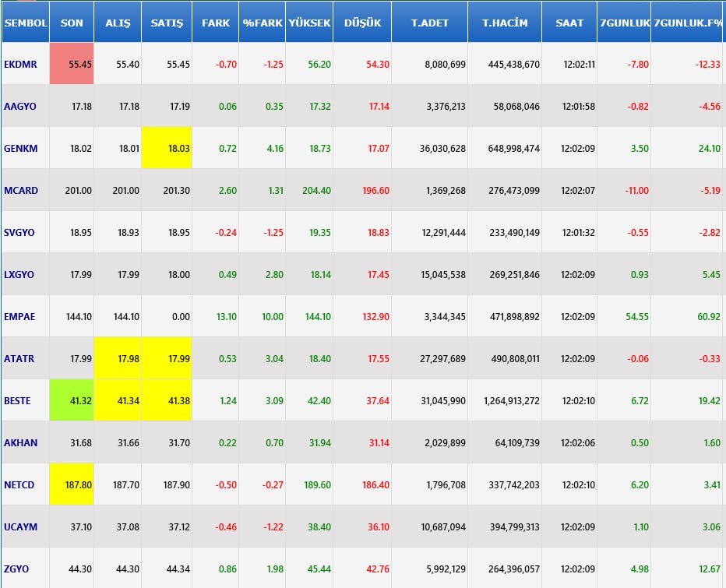Screen dimensions: 726x588
Task: Click ATATR highlighted sell price 17.99
Action: (167, 358)
